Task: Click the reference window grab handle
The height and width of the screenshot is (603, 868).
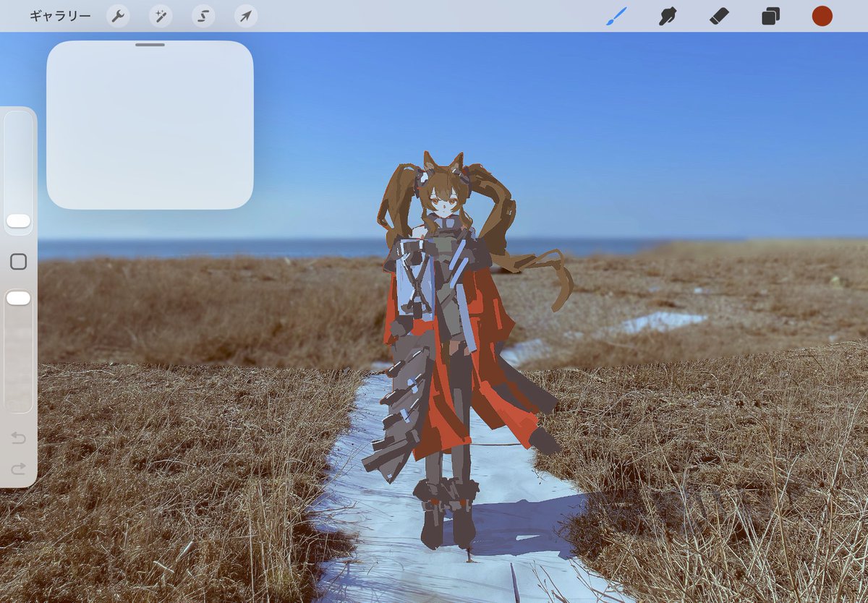Action: point(150,45)
